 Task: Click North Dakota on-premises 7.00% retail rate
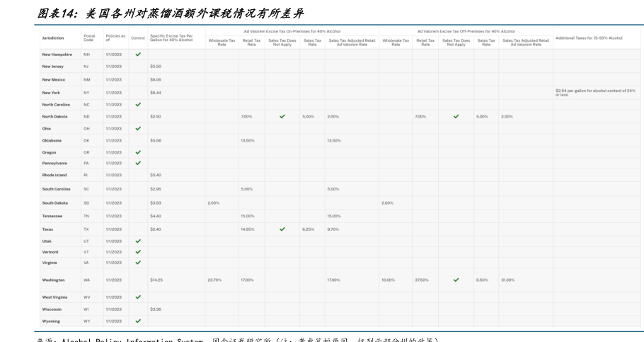[246, 117]
